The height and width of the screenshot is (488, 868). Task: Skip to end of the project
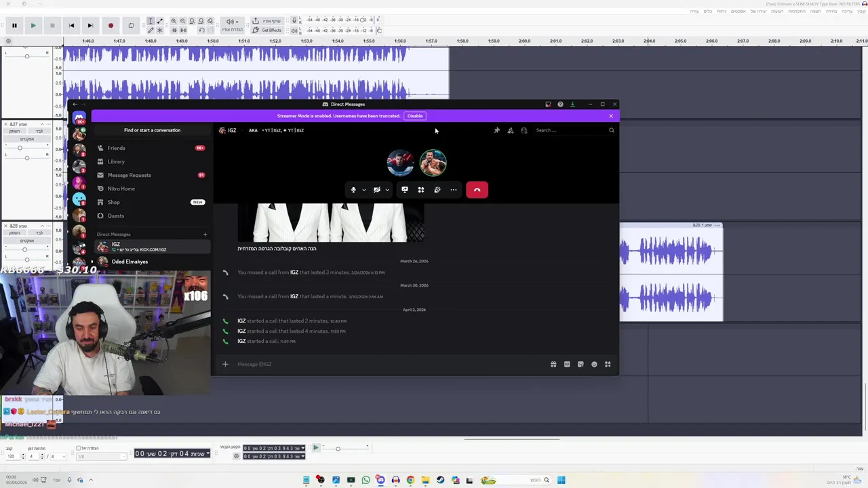[x=90, y=26]
